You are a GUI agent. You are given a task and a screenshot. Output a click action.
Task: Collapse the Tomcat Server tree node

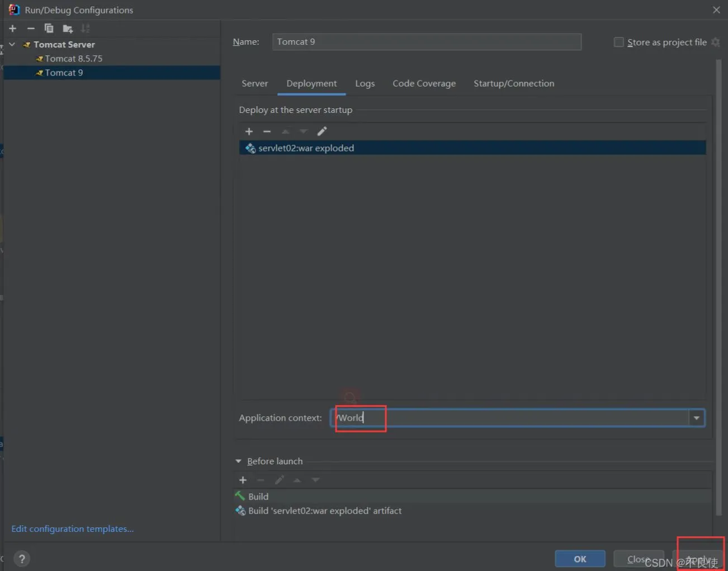(x=12, y=44)
